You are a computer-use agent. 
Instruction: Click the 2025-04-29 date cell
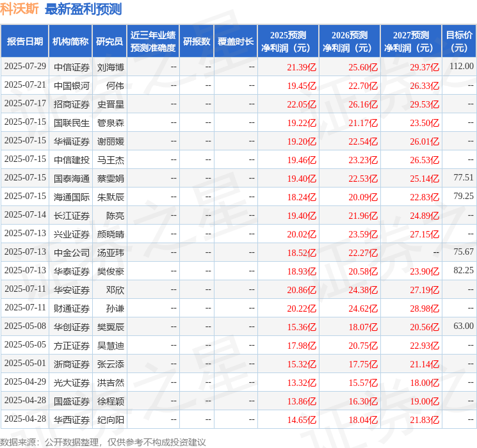[25, 382]
